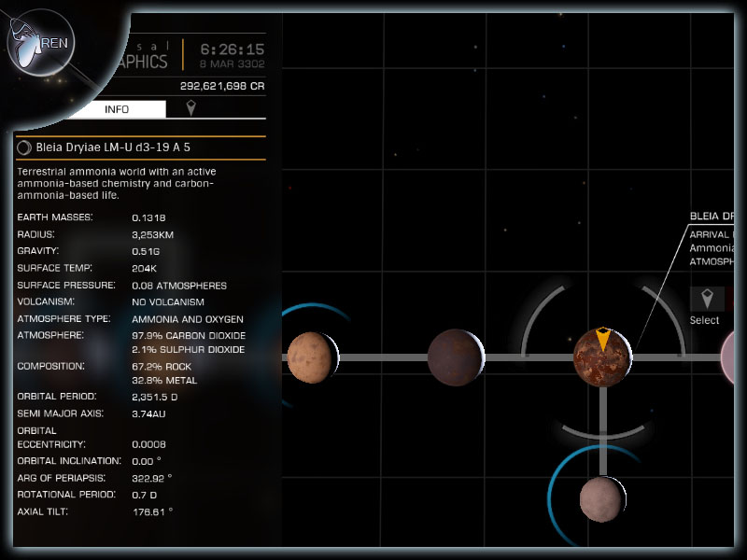Image resolution: width=747 pixels, height=560 pixels.
Task: Click the surface pressure value 0.08 ATMOSPHERES
Action: click(x=179, y=286)
